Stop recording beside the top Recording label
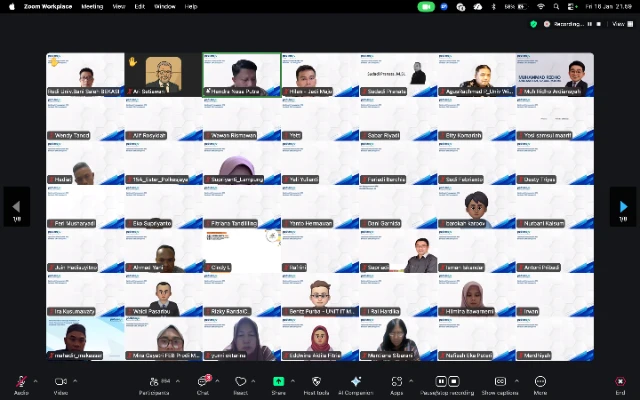This screenshot has height=400, width=640. [x=599, y=24]
